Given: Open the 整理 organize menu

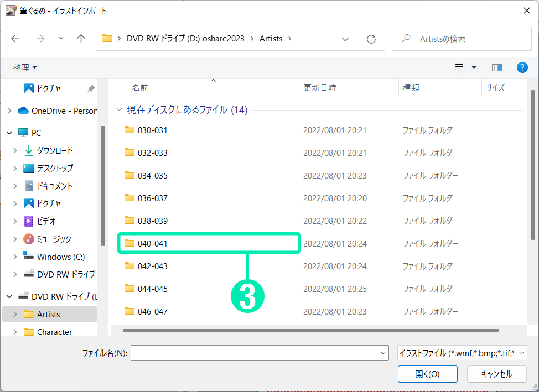Looking at the screenshot, I should point(25,67).
